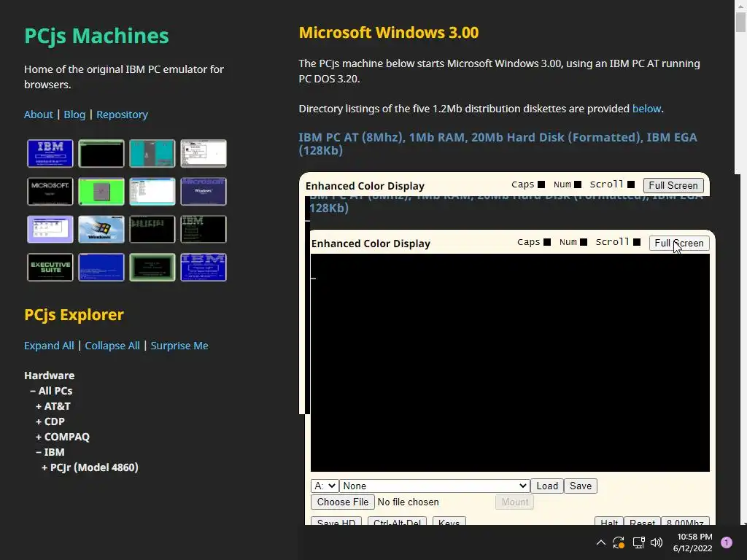The width and height of the screenshot is (747, 560).
Task: Toggle Caps indicator in the lower display panel
Action: (x=547, y=242)
